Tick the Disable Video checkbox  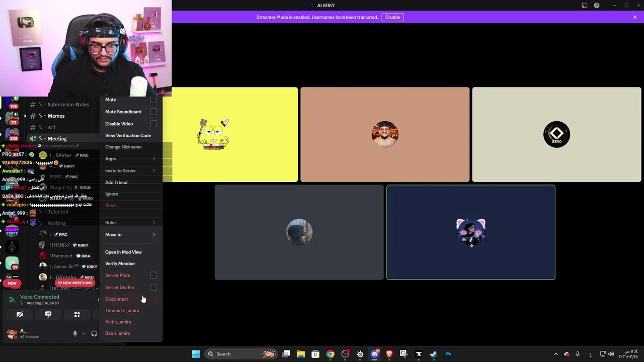153,124
